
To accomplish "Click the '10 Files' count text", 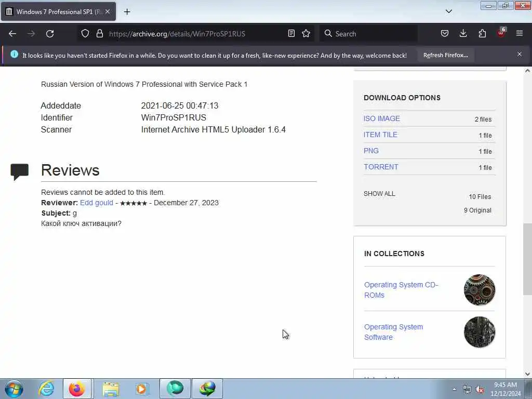I will coord(480,197).
